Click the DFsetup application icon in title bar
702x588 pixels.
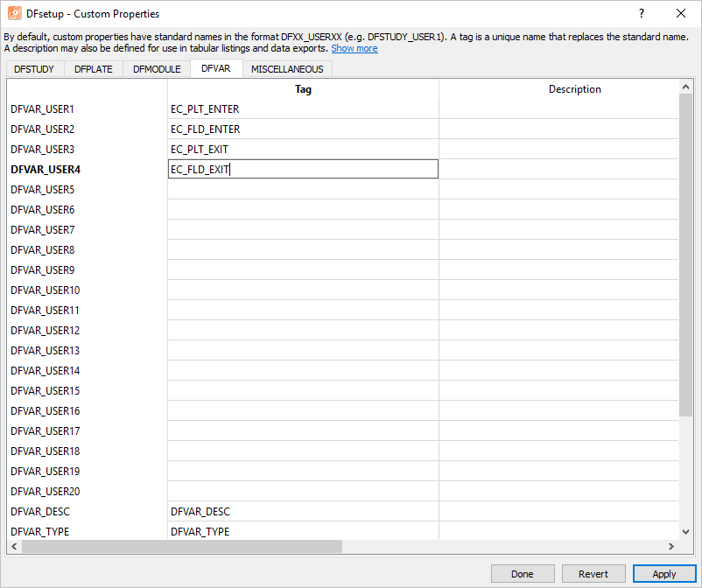tap(15, 13)
